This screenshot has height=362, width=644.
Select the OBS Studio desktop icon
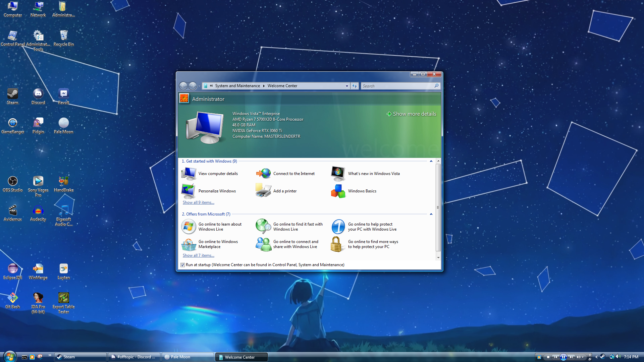(x=13, y=184)
